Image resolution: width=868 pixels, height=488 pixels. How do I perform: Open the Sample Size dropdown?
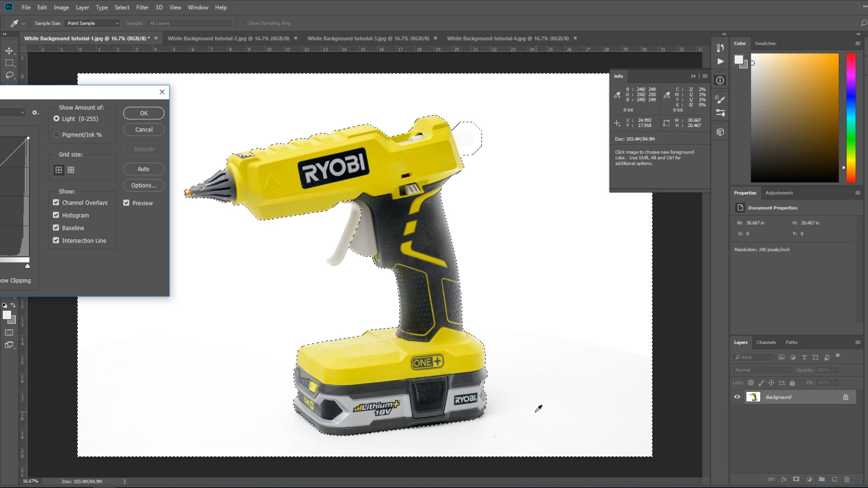coord(92,23)
